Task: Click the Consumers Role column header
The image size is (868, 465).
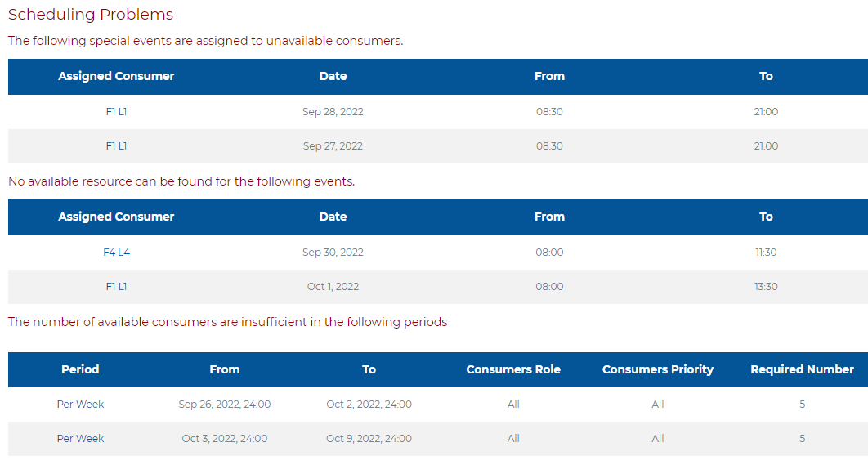Action: [513, 369]
